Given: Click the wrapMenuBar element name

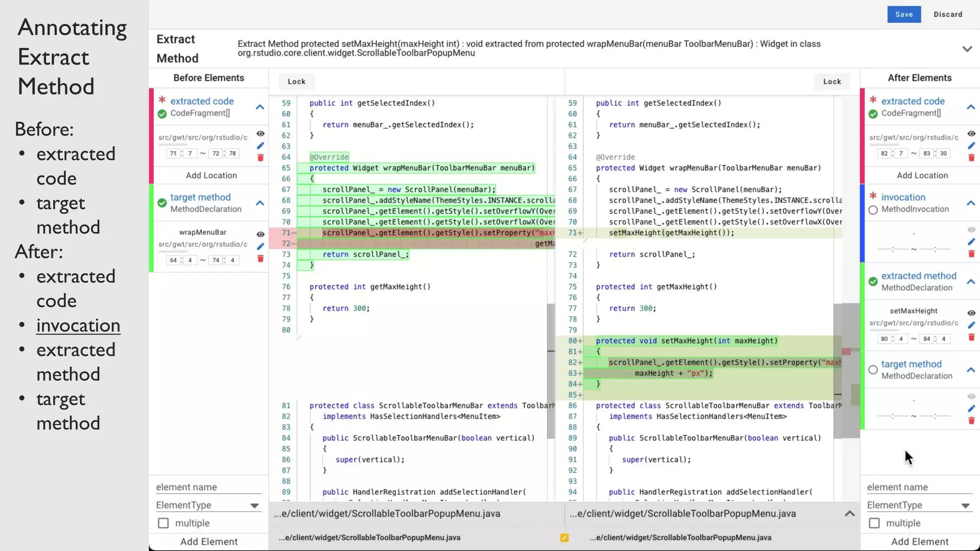Looking at the screenshot, I should pos(202,232).
